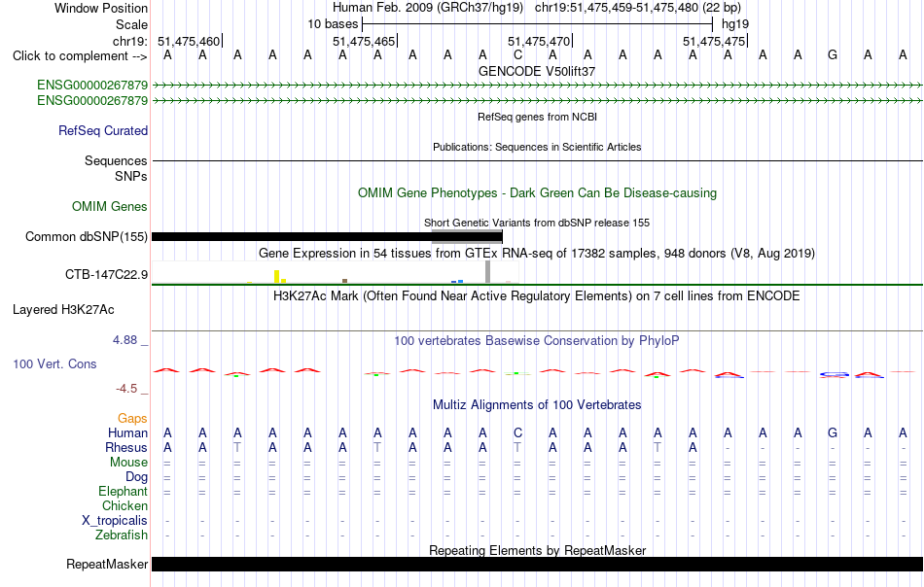Select the Human alignment row label
This screenshot has width=924, height=587.
(x=127, y=432)
